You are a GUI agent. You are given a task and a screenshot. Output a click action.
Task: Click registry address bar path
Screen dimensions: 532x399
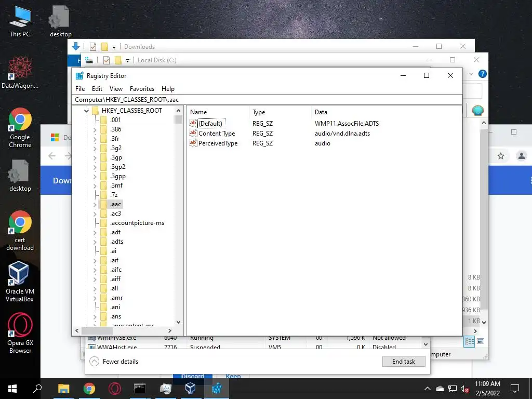[267, 99]
